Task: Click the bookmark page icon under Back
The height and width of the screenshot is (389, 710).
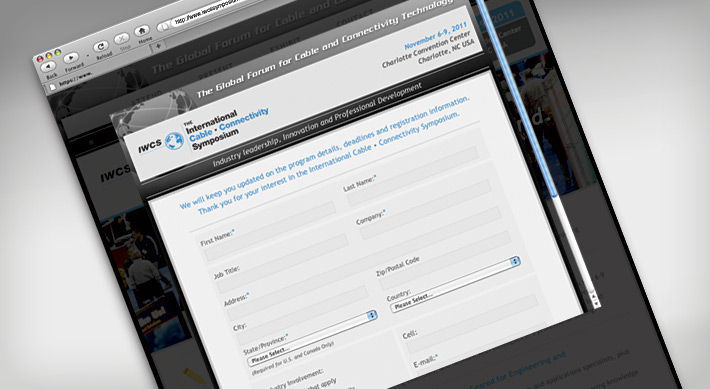Action: (x=53, y=87)
